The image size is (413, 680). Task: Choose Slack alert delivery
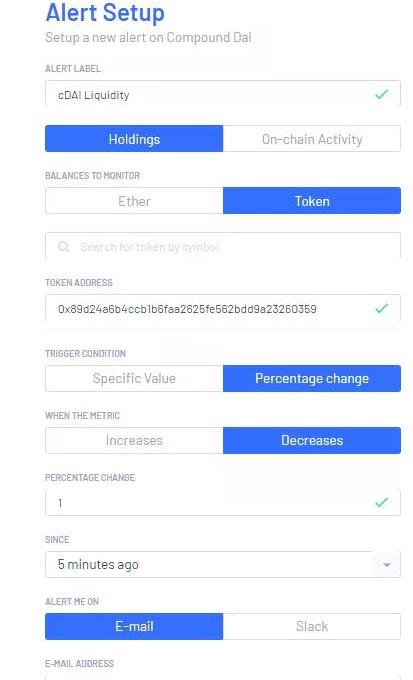312,626
